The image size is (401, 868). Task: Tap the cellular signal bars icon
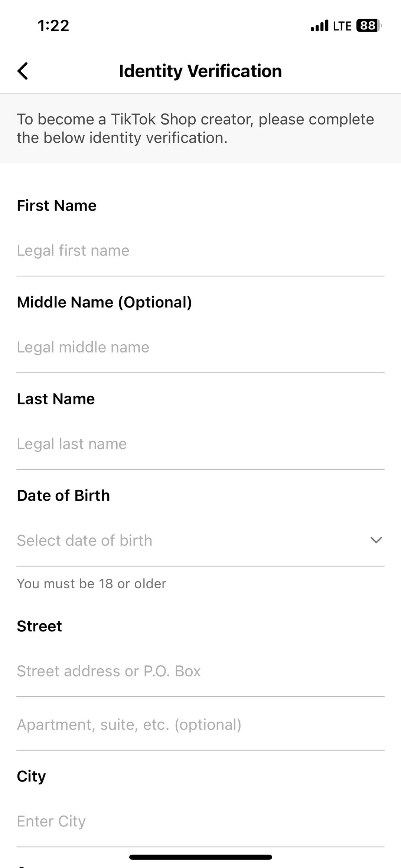click(x=319, y=26)
